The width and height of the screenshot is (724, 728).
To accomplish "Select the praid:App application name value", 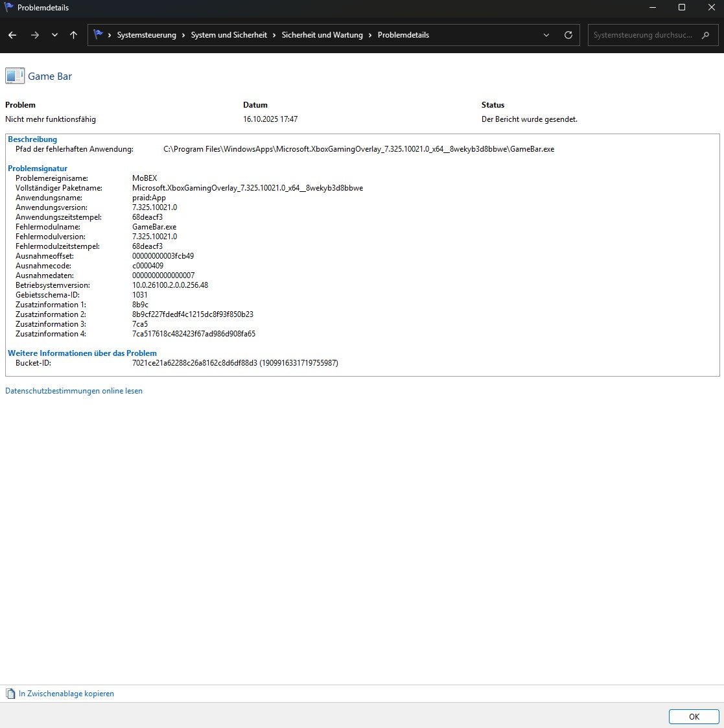I will coord(149,198).
